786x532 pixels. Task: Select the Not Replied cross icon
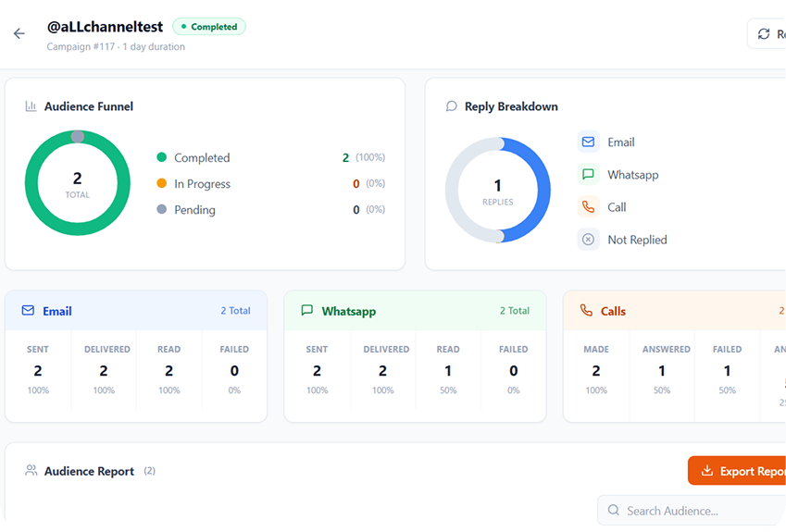pyautogui.click(x=588, y=240)
